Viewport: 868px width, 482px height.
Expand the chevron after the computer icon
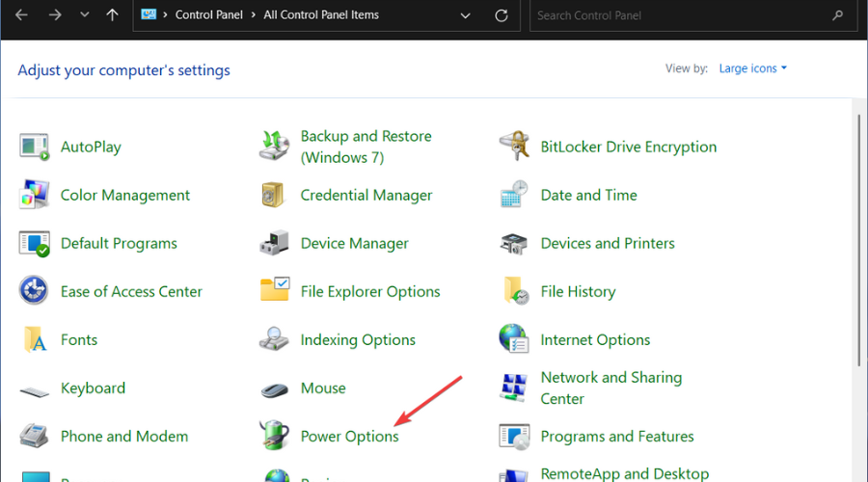click(165, 14)
